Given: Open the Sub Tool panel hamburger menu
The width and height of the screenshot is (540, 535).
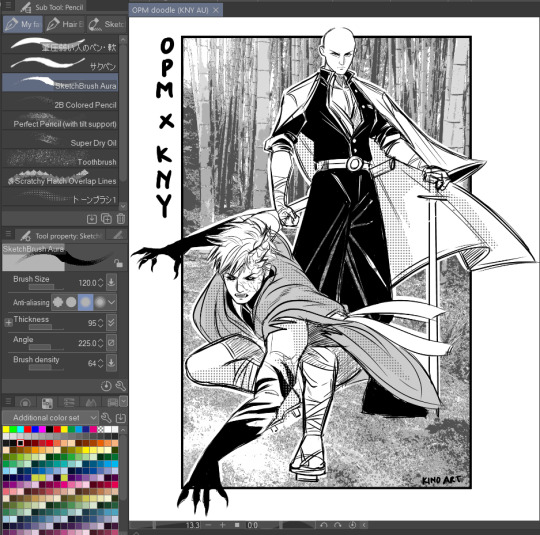Looking at the screenshot, I should coord(8,6).
